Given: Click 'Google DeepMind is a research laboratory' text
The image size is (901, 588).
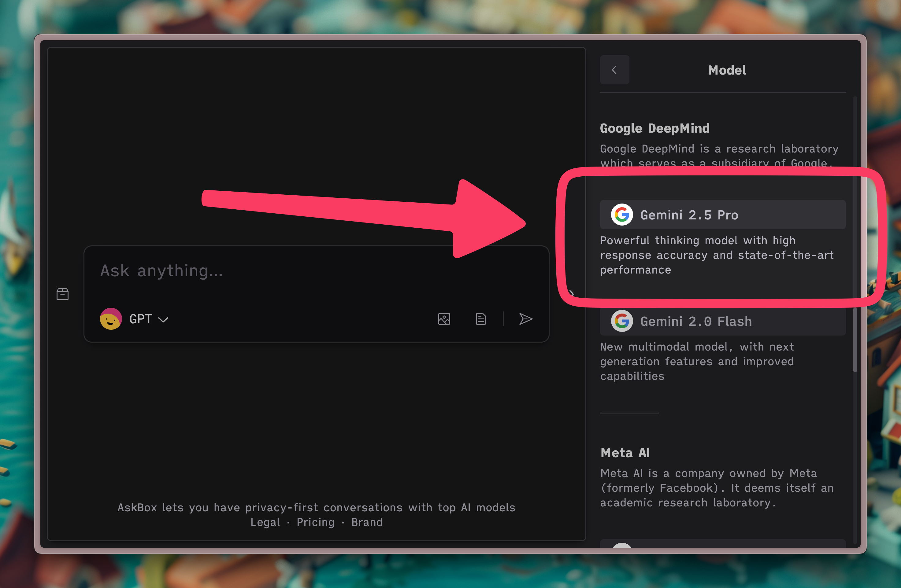Looking at the screenshot, I should click(719, 156).
